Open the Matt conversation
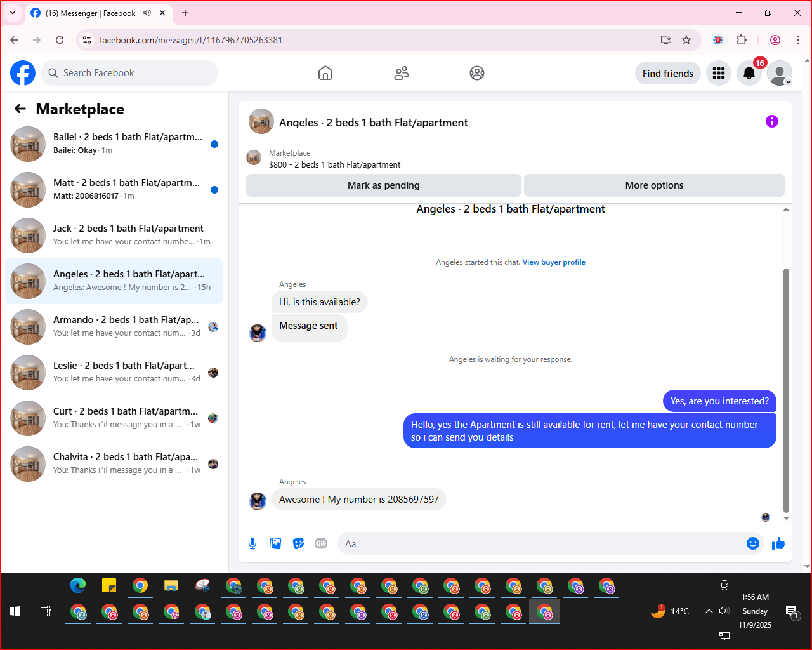Viewport: 812px width, 650px height. pyautogui.click(x=114, y=190)
